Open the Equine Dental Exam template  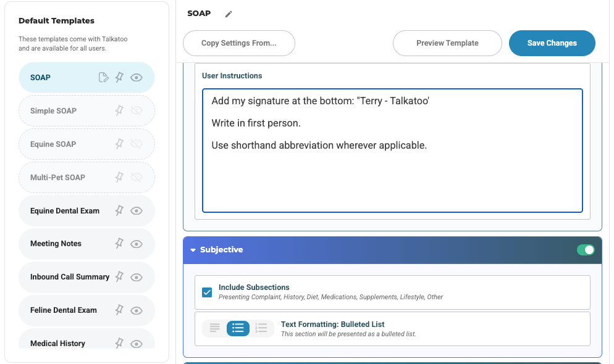(86, 211)
